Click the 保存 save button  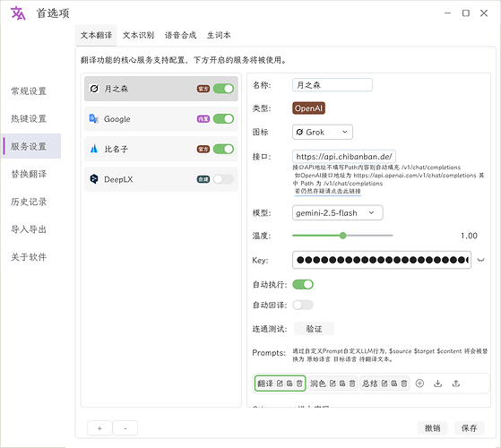(x=469, y=428)
